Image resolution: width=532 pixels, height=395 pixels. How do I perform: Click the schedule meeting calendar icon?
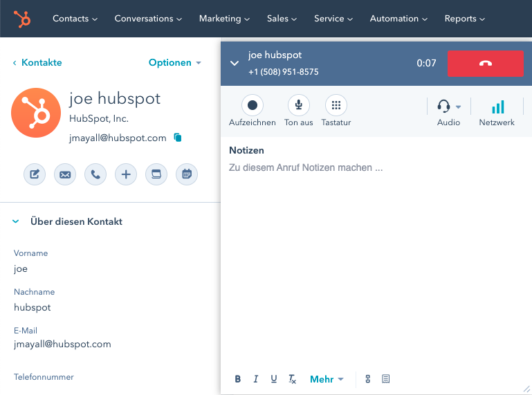tap(186, 174)
